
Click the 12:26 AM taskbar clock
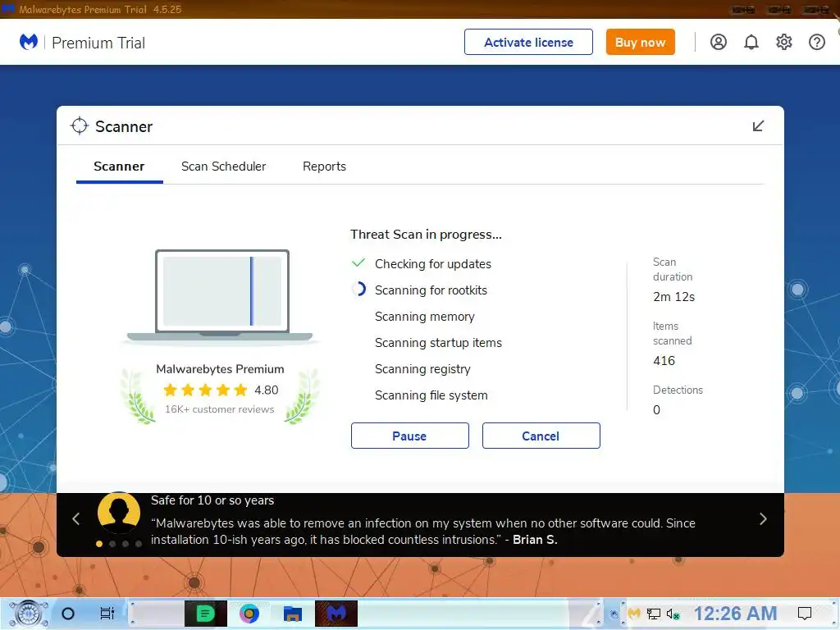coord(736,614)
